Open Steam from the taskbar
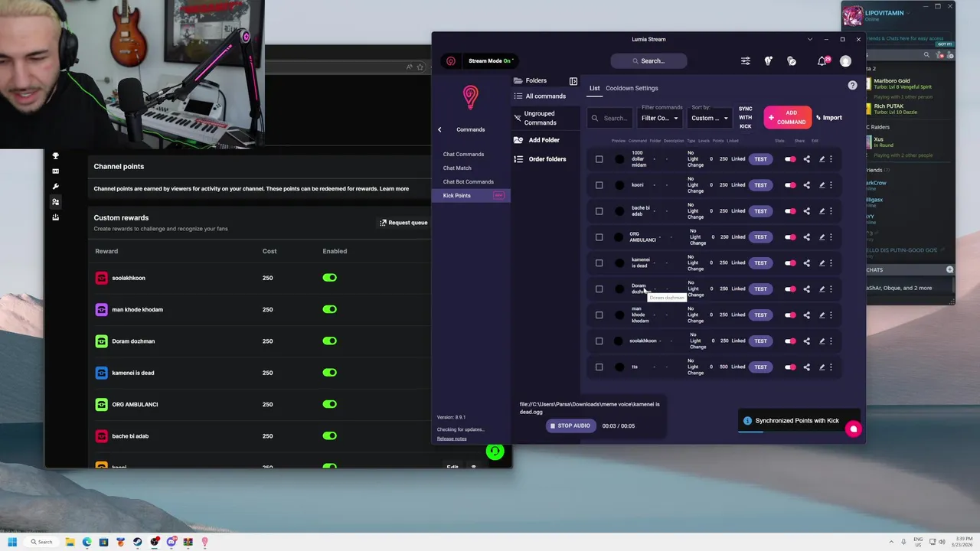The height and width of the screenshot is (551, 980). click(x=137, y=542)
